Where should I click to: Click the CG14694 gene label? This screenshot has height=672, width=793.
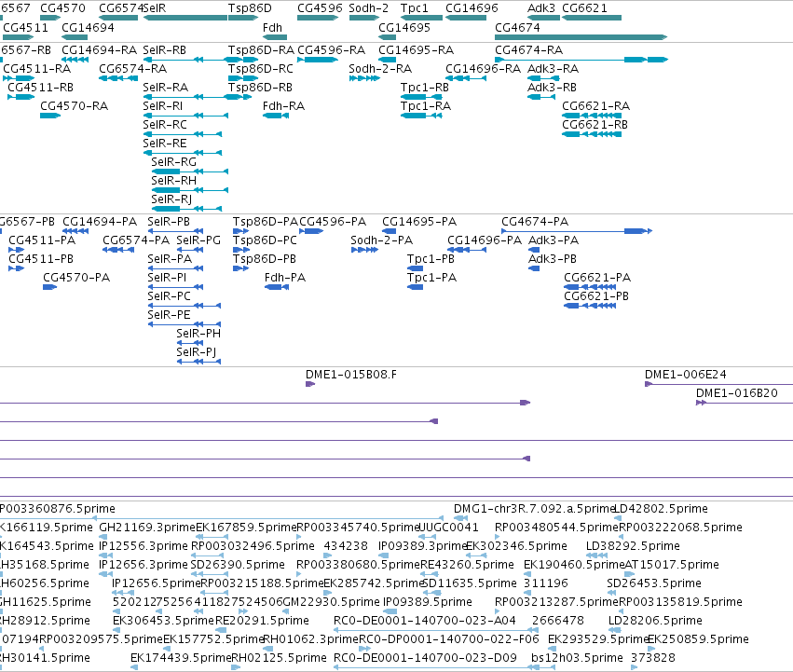[88, 28]
